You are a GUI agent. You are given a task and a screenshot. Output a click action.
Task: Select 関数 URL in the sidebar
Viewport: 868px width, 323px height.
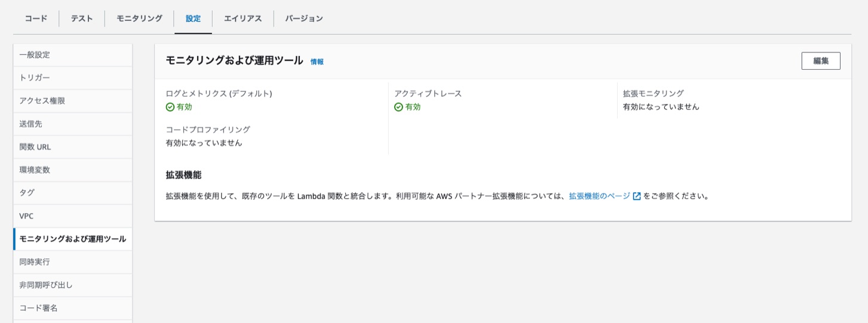coord(35,147)
